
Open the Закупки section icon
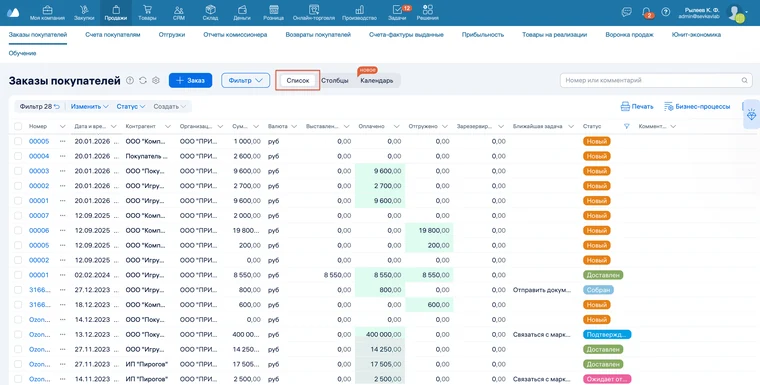[84, 9]
